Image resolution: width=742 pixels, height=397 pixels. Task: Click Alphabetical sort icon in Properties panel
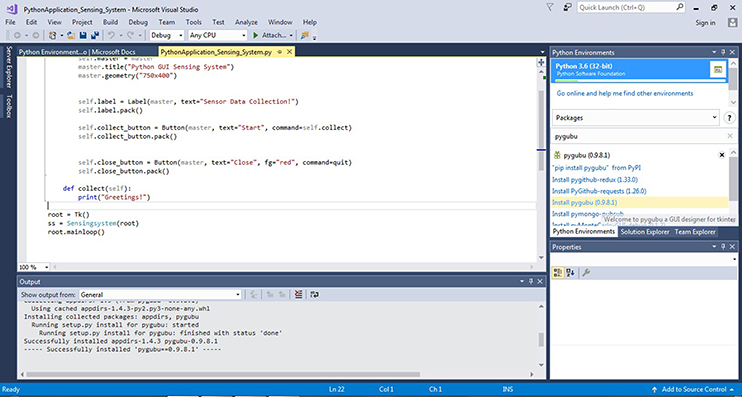point(571,273)
